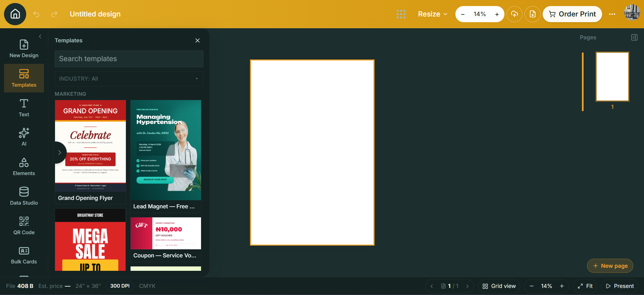This screenshot has width=644, height=295.
Task: Open the AI tools panel
Action: [24, 137]
